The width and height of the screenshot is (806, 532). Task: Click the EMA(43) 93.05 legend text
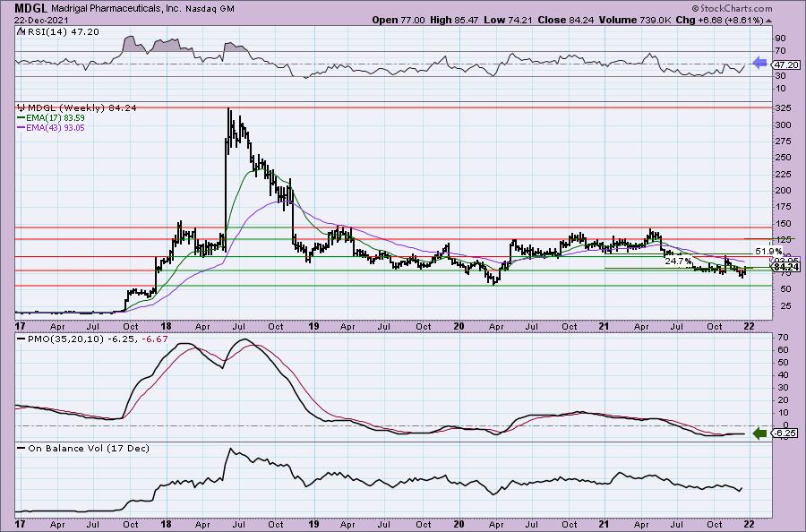coord(56,127)
